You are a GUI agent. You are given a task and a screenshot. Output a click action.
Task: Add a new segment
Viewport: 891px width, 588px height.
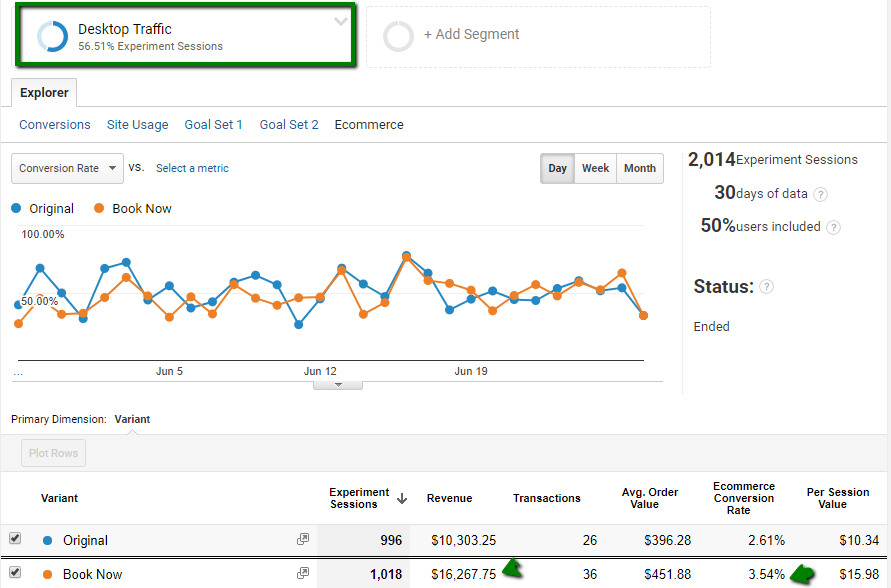click(471, 34)
